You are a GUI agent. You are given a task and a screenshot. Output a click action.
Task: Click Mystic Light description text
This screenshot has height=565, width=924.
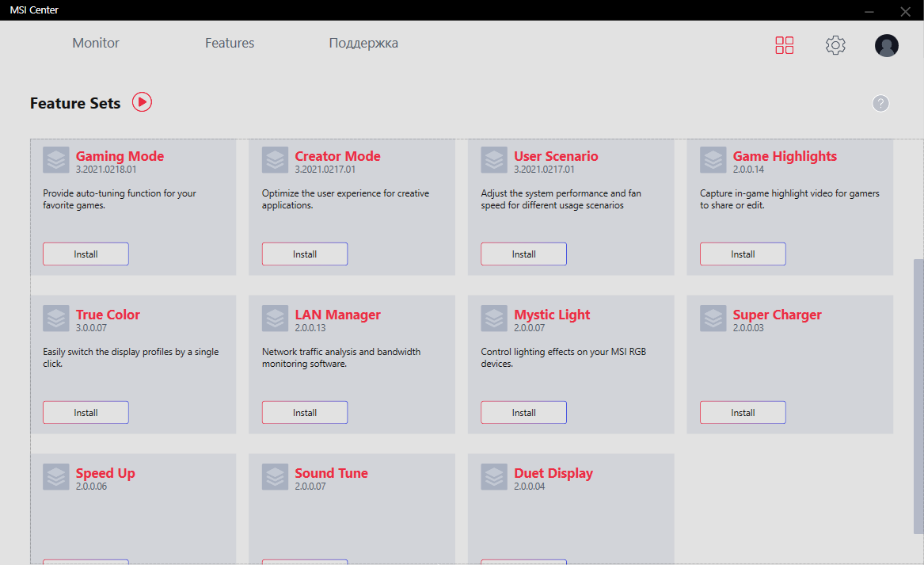click(x=564, y=358)
